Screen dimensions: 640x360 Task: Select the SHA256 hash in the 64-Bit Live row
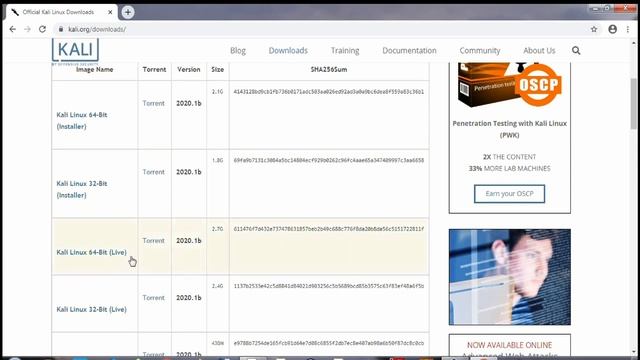[329, 229]
